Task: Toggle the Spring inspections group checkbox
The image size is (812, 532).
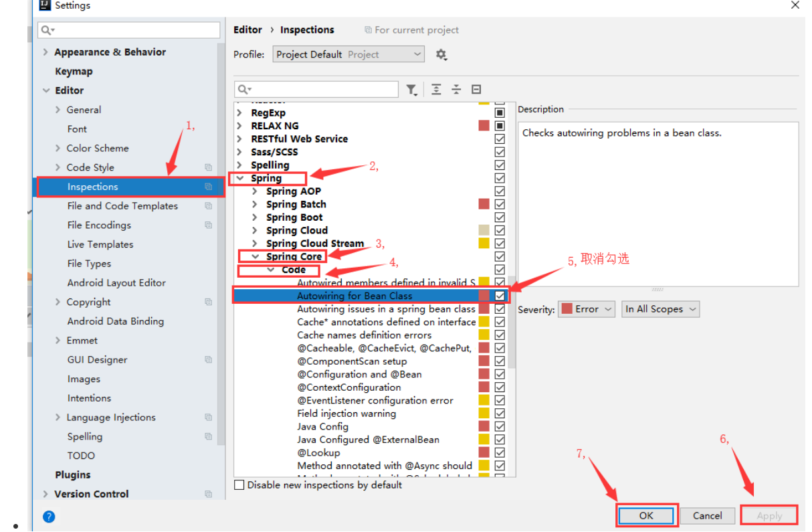Action: pyautogui.click(x=500, y=178)
